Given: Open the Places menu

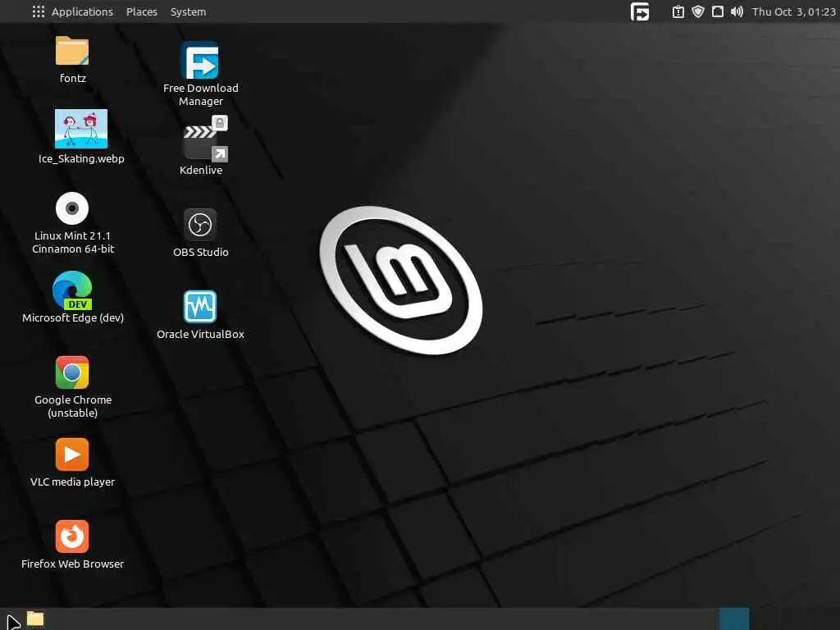Looking at the screenshot, I should click(141, 11).
